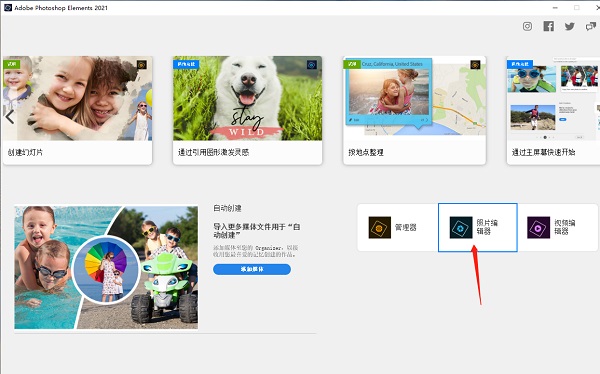Open the map location card image
Image resolution: width=600 pixels, height=374 pixels.
(414, 96)
